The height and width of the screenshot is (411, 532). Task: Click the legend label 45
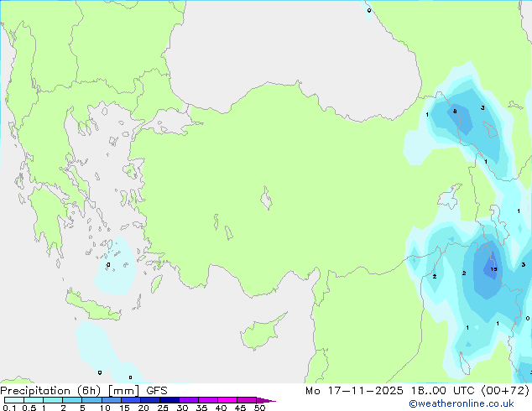(x=240, y=408)
